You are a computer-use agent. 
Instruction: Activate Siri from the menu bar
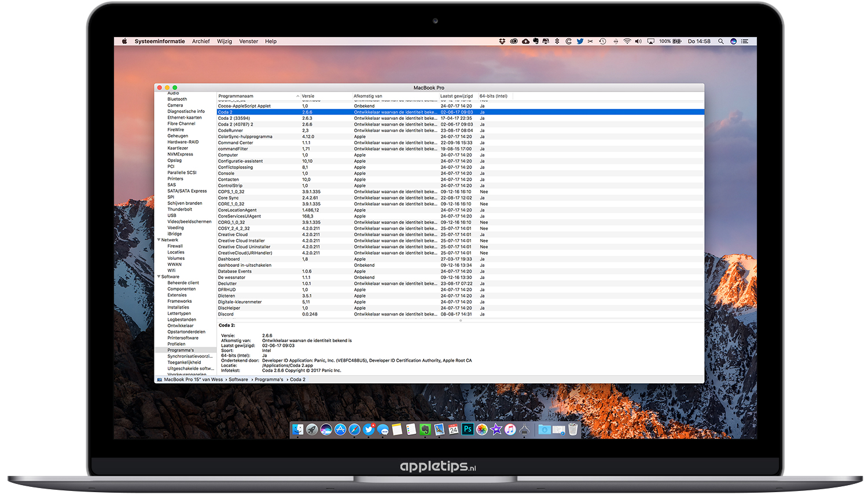[733, 41]
